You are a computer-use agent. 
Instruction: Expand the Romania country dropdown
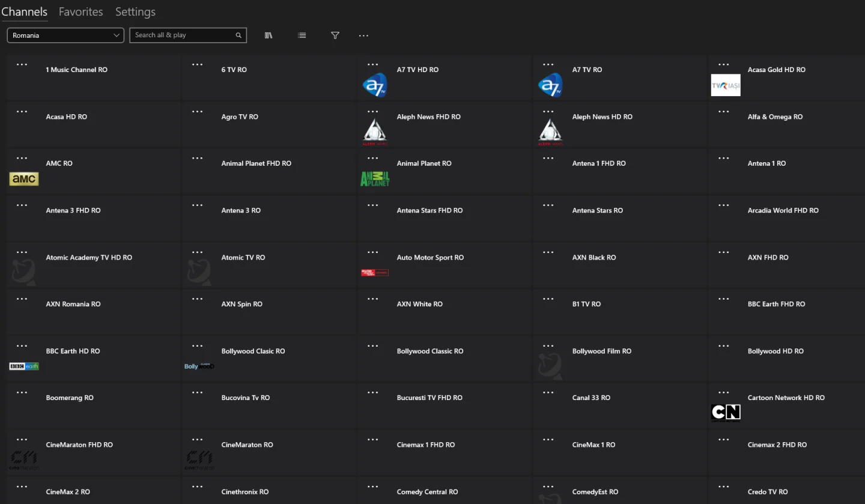click(65, 35)
